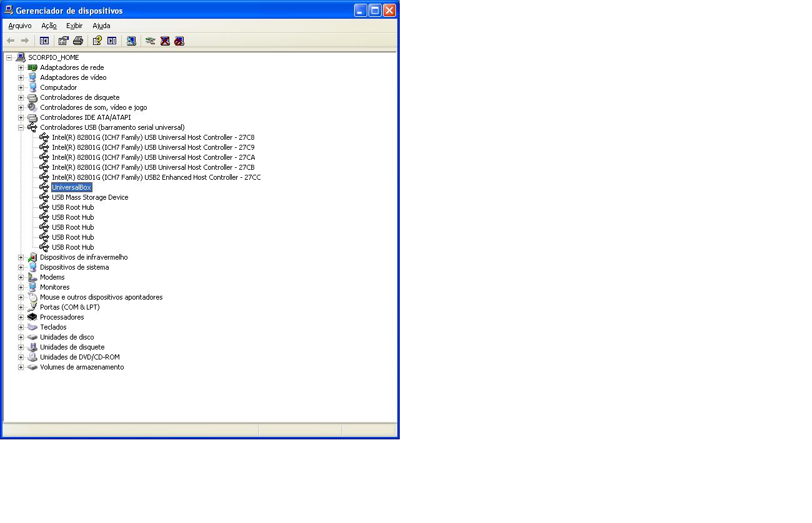Viewport: 812px width, 523px height.
Task: Click the Unidades de DVD/CD-ROM disc icon
Action: (32, 357)
